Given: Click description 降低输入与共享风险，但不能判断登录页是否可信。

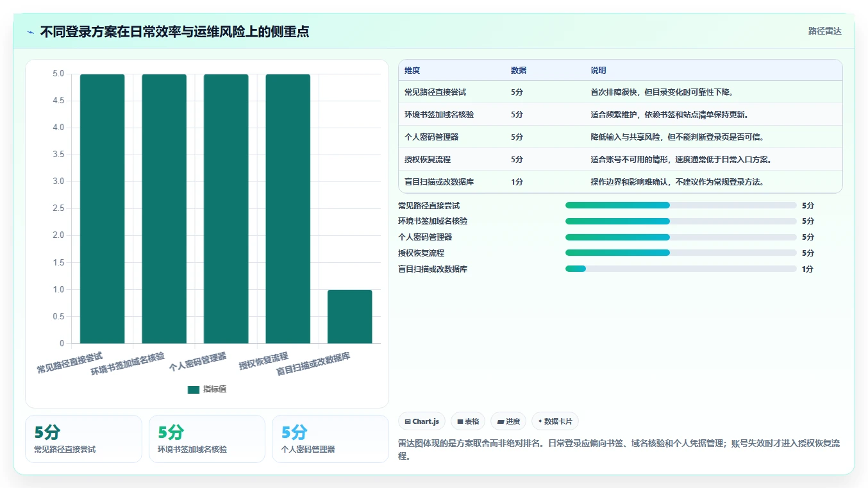Looking at the screenshot, I should pos(677,137).
